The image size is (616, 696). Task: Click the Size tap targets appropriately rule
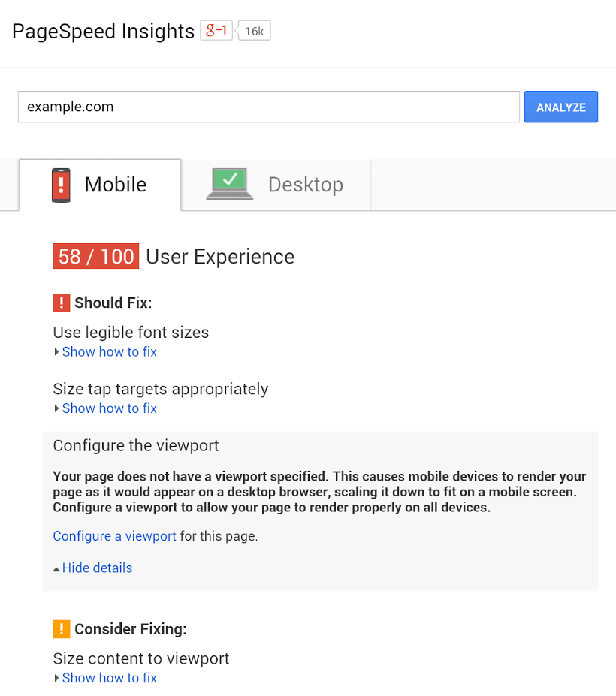point(160,389)
